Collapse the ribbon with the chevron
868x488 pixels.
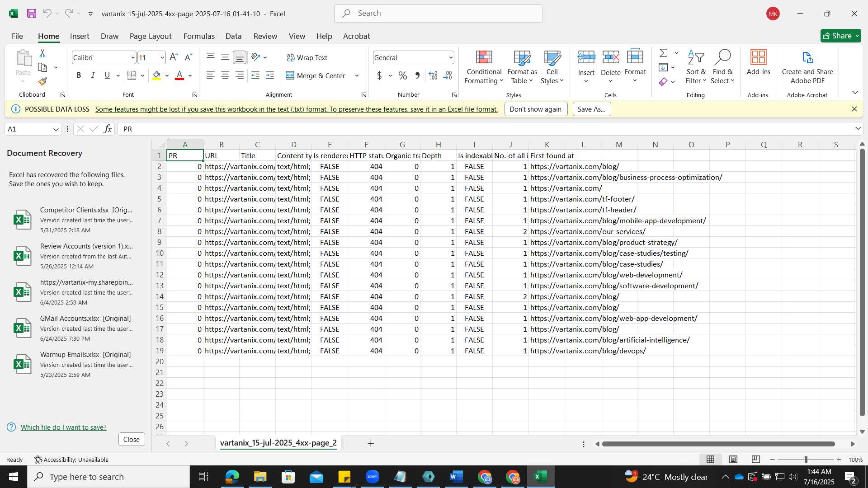[x=855, y=93]
